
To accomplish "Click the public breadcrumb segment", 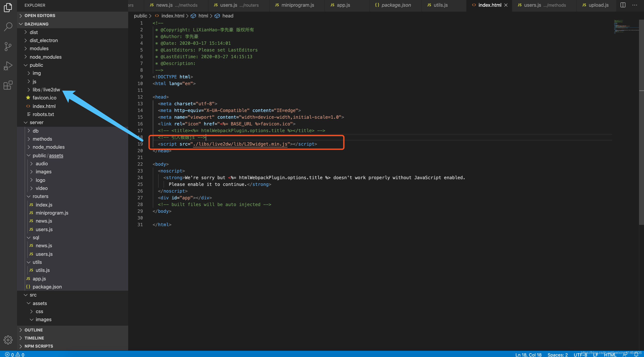I will (140, 16).
